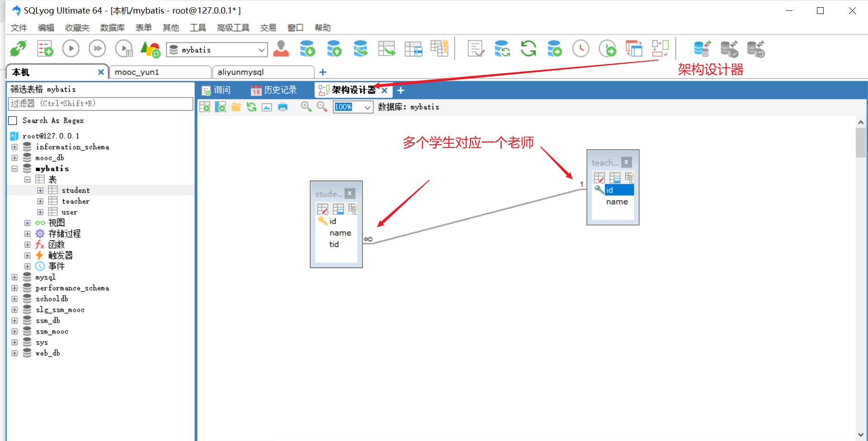Screen dimensions: 868x441
Task: Remove student table from canvas
Action: pos(349,193)
